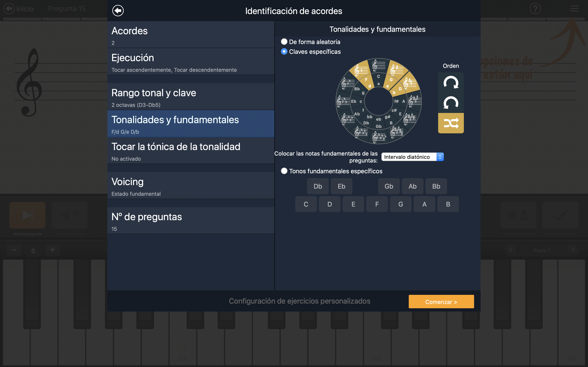The image size is (588, 367).
Task: Open Rango tonal y clave section
Action: tap(191, 97)
